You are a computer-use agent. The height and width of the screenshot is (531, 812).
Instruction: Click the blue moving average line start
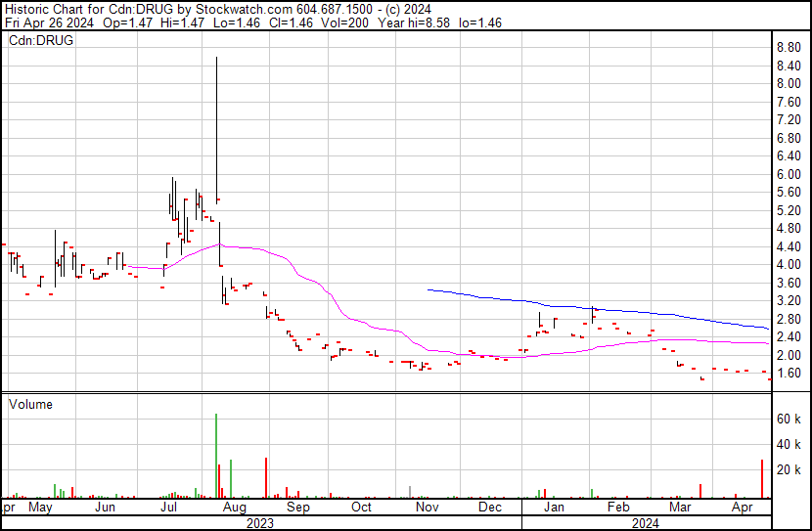pyautogui.click(x=429, y=289)
